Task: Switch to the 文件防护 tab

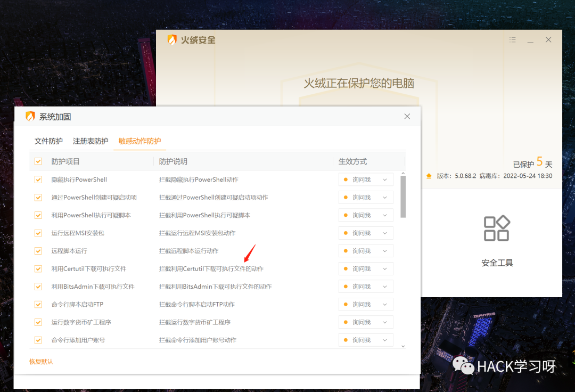Action: [48, 141]
